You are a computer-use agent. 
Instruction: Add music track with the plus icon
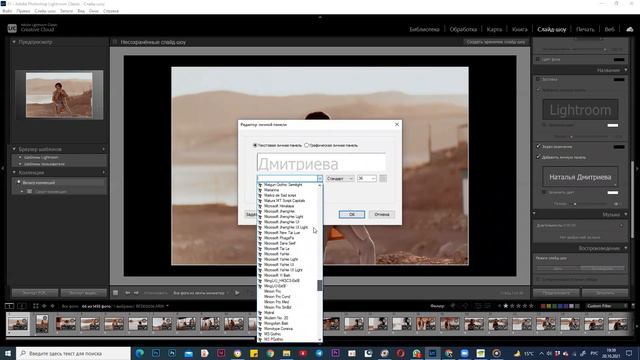(622, 225)
